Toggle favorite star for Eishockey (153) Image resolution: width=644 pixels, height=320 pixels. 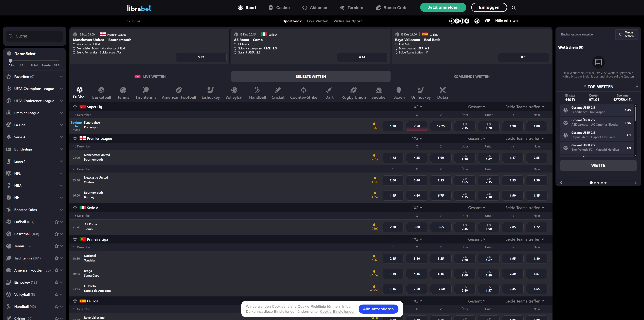(57, 283)
